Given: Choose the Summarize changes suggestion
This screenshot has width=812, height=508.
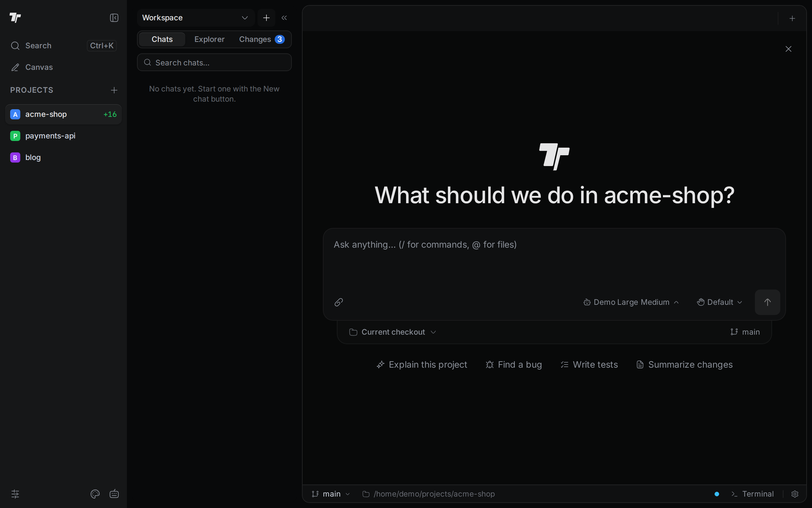Looking at the screenshot, I should pyautogui.click(x=684, y=364).
